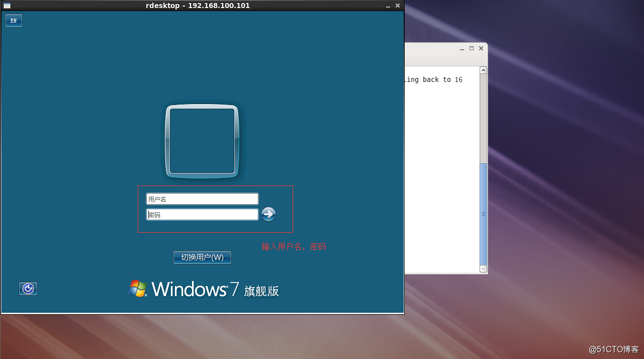The image size is (644, 359).
Task: Open the rdesktop window menu icon
Action: click(7, 6)
